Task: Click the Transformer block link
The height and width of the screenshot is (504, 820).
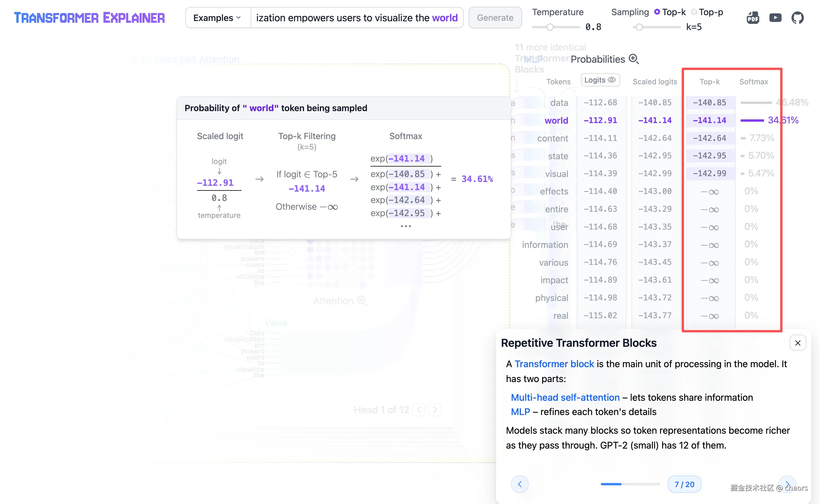Action: [x=554, y=364]
